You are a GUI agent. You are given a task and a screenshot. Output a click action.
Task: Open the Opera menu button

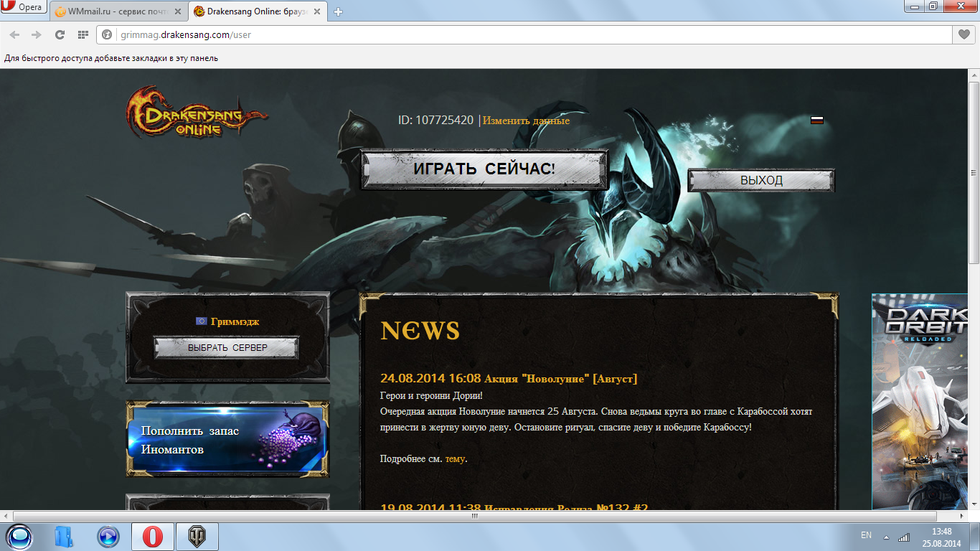pos(24,8)
